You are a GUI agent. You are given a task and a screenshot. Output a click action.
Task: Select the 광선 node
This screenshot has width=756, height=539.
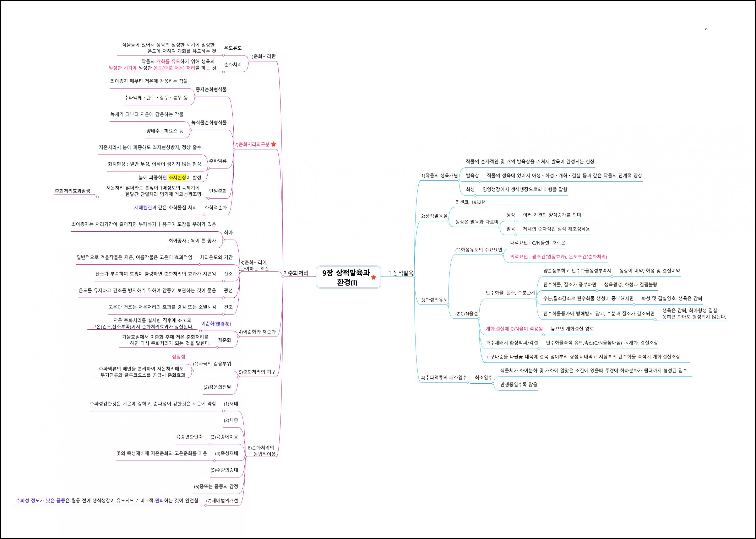pos(228,290)
